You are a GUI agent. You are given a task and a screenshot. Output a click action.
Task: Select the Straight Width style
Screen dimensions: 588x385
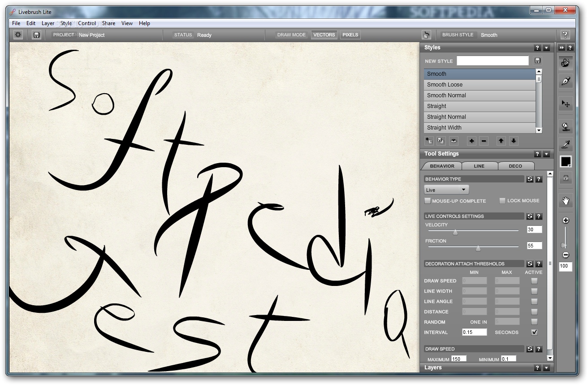480,128
